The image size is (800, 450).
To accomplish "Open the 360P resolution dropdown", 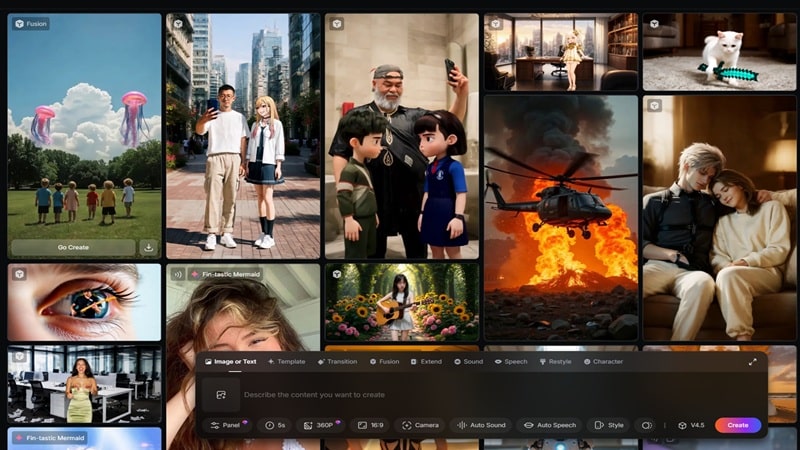I will click(319, 425).
